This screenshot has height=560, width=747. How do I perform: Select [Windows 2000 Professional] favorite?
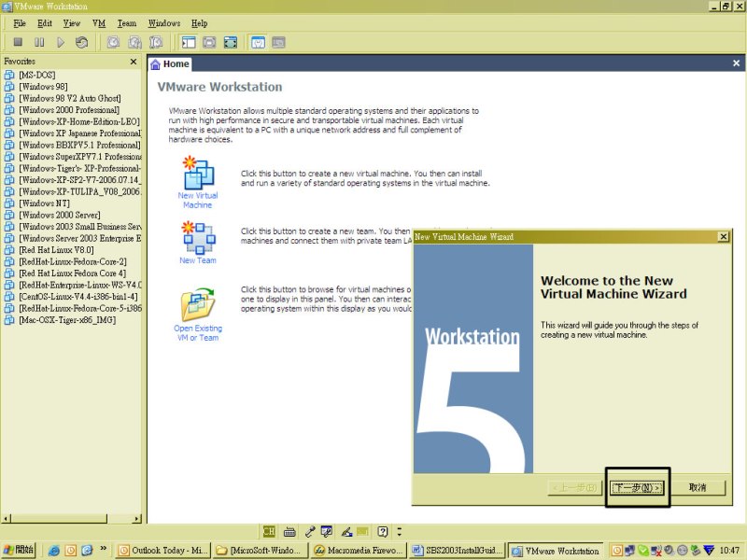[69, 110]
